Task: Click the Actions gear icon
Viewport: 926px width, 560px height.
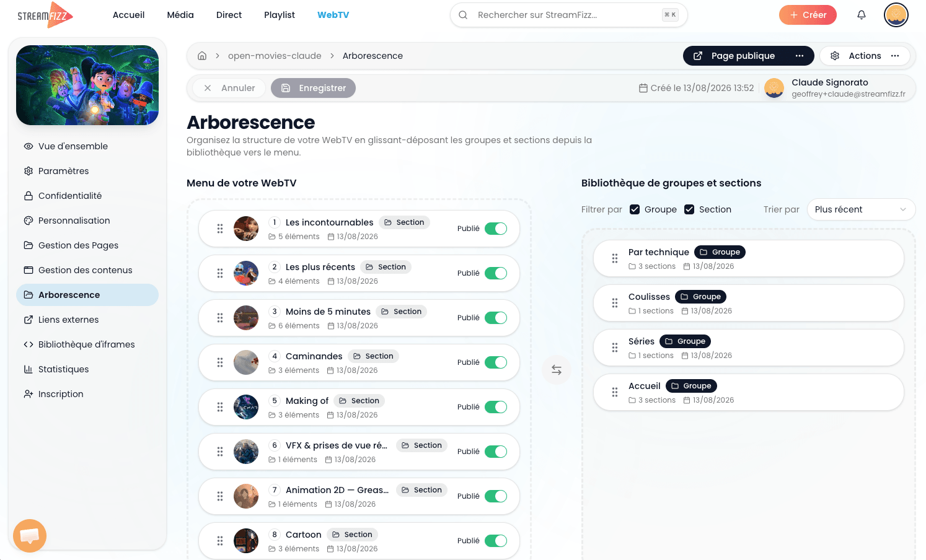Action: (835, 56)
